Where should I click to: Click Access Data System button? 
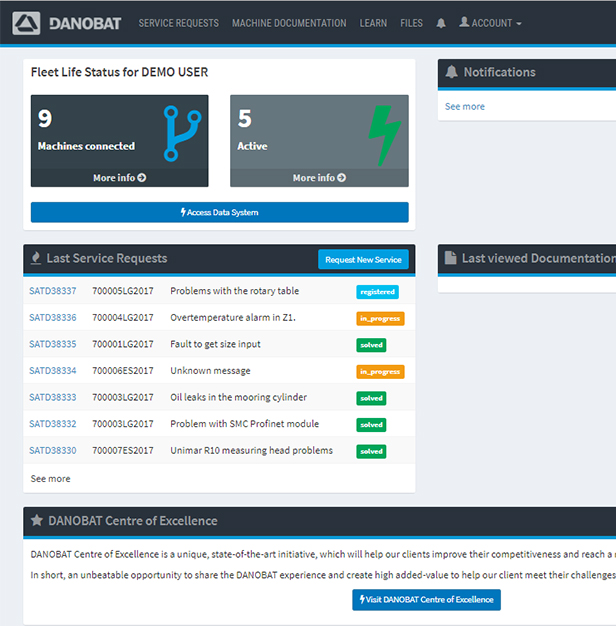coord(220,212)
